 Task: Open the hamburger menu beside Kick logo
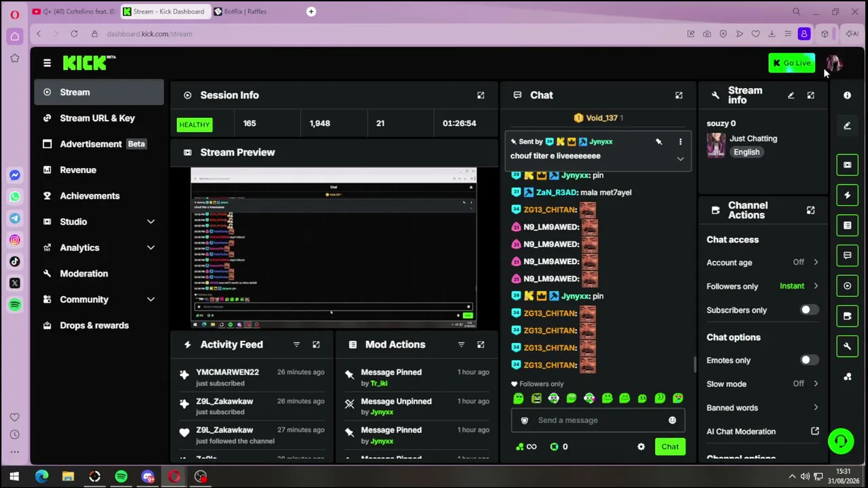(x=47, y=63)
